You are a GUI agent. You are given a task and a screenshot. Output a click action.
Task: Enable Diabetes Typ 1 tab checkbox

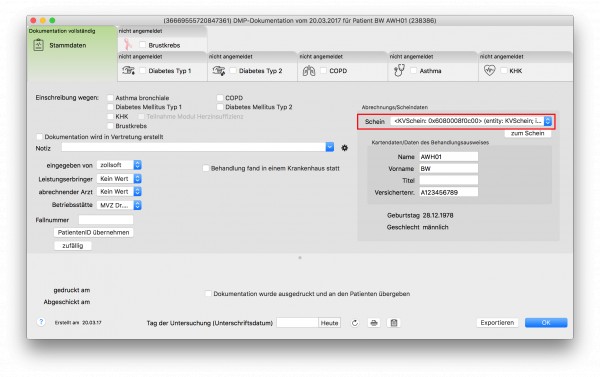pos(142,70)
